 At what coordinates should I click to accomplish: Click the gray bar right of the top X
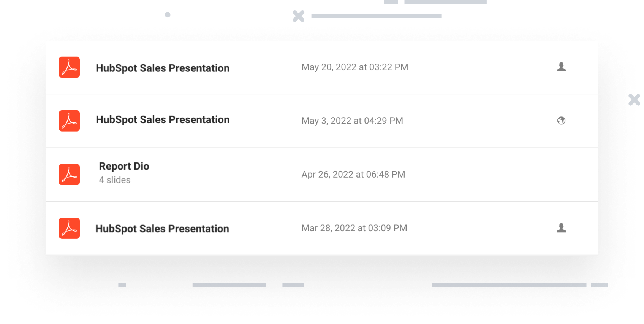click(376, 16)
